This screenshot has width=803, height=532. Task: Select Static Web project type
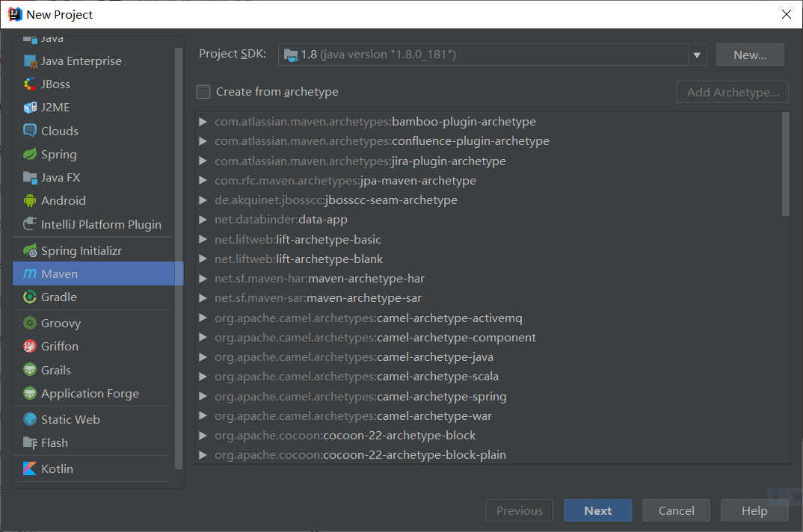tap(70, 420)
